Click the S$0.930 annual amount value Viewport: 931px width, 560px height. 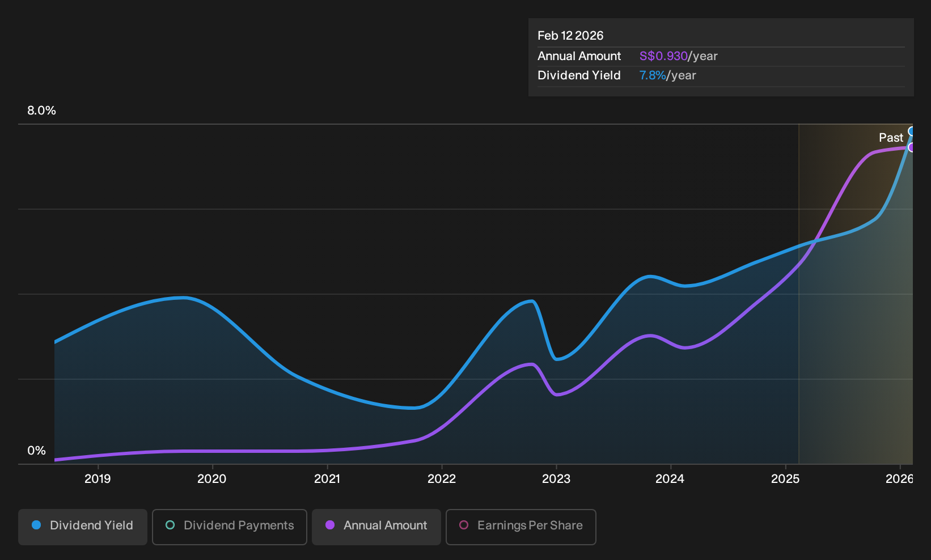point(663,56)
